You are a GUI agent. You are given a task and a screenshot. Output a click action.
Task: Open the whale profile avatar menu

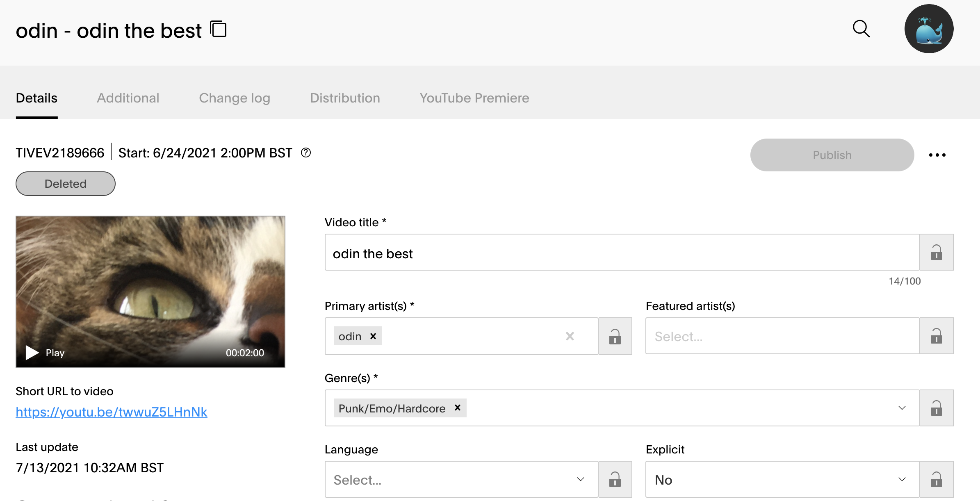point(929,29)
